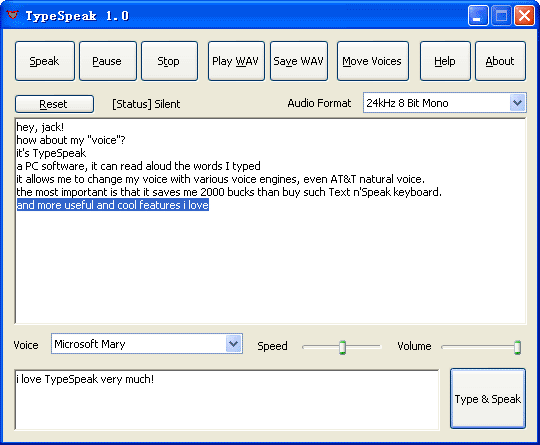The image size is (540, 445).
Task: Open the Help button
Action: tap(445, 61)
